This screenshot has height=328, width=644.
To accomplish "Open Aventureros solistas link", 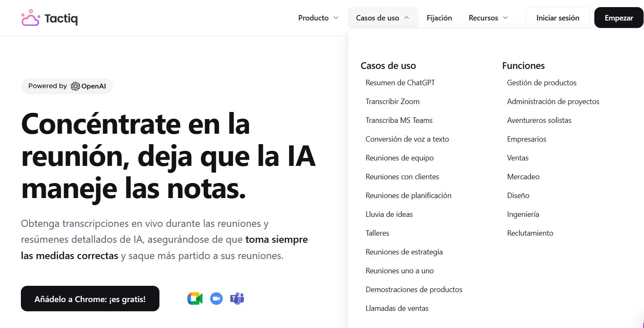I will [539, 120].
